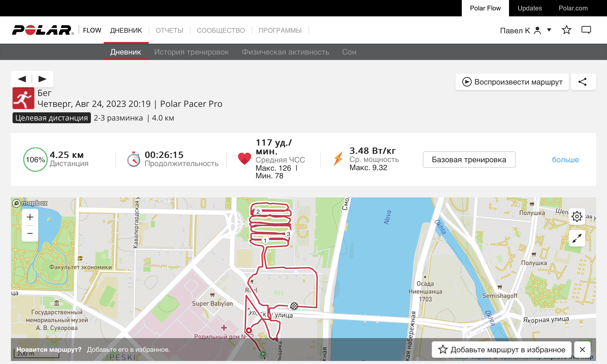
Task: Zoom in on the map
Action: [30, 217]
